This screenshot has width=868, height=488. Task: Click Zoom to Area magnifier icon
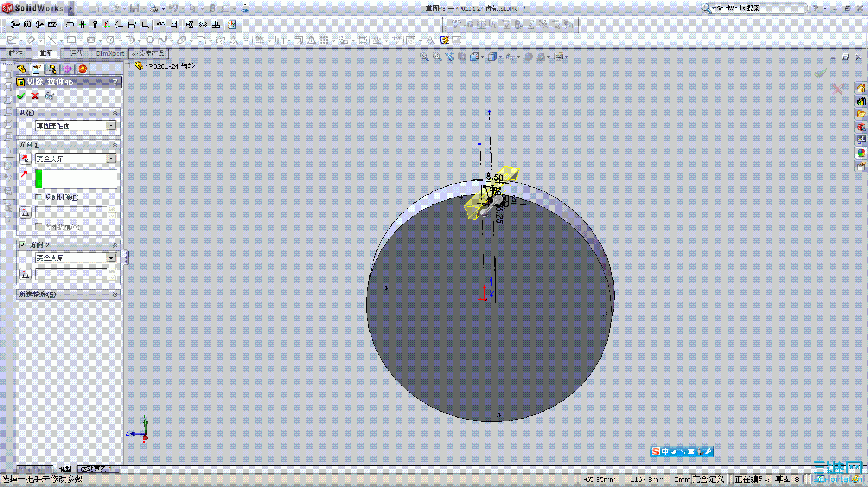[437, 56]
